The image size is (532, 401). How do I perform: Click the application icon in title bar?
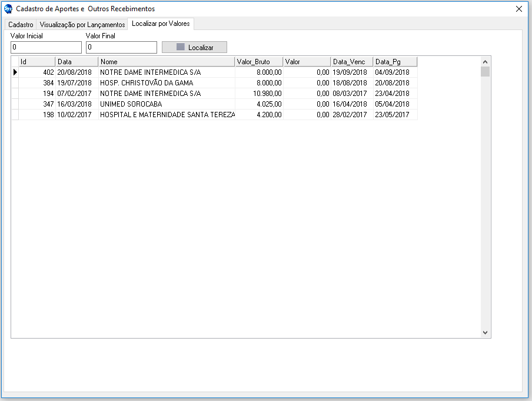[x=8, y=9]
